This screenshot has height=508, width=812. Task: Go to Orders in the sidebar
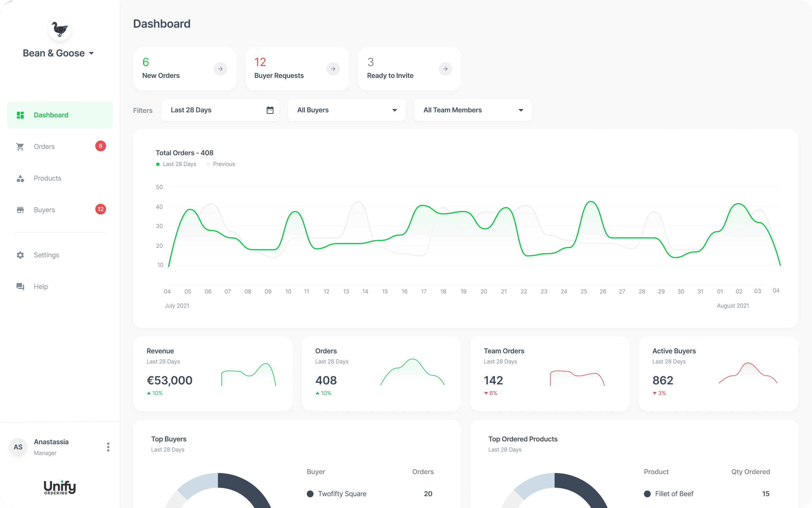[x=60, y=146]
